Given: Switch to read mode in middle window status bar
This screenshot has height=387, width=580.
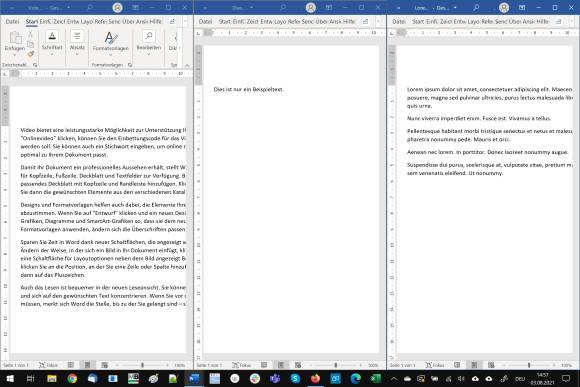Looking at the screenshot, I should click(x=264, y=365).
